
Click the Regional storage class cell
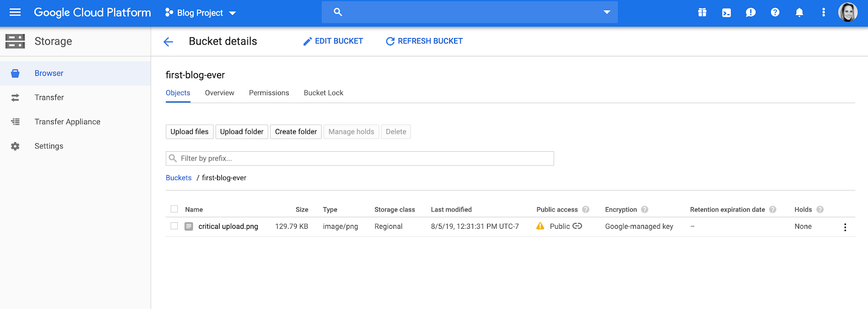tap(388, 227)
